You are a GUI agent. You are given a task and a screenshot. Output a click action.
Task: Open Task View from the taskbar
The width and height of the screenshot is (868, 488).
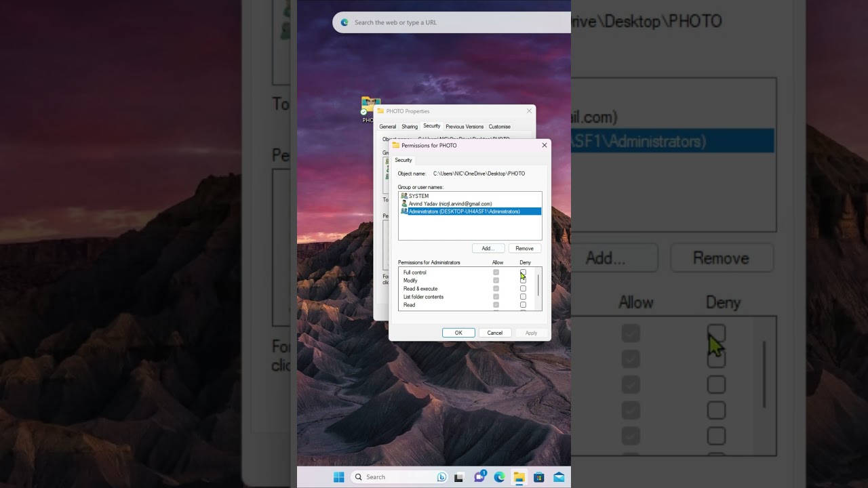tap(459, 477)
